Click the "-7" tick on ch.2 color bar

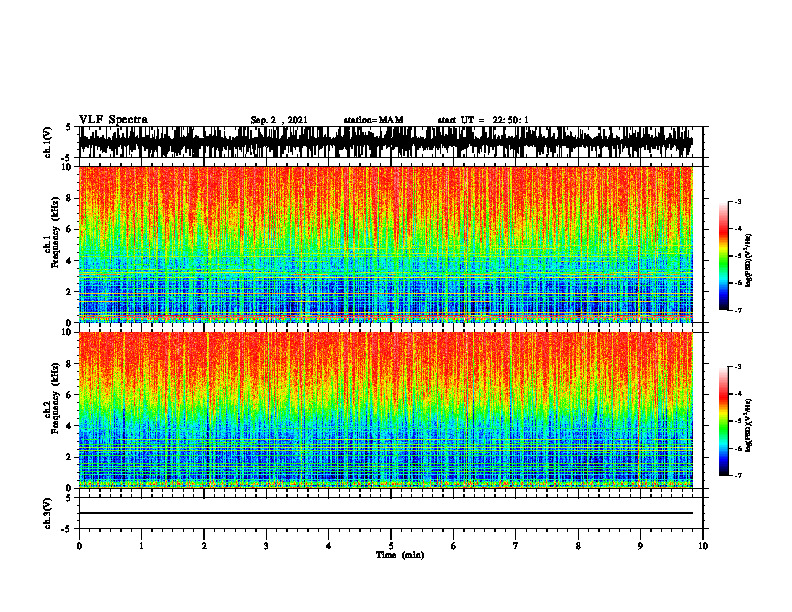(x=738, y=475)
